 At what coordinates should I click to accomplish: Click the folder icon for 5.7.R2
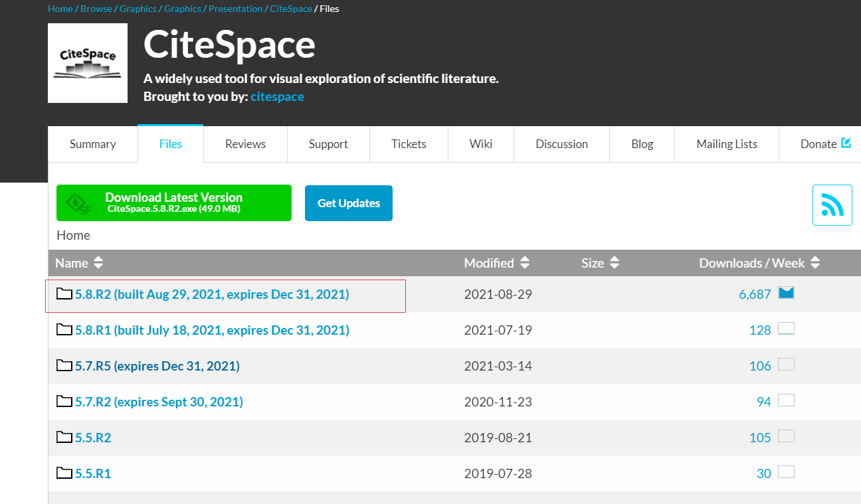coord(64,401)
